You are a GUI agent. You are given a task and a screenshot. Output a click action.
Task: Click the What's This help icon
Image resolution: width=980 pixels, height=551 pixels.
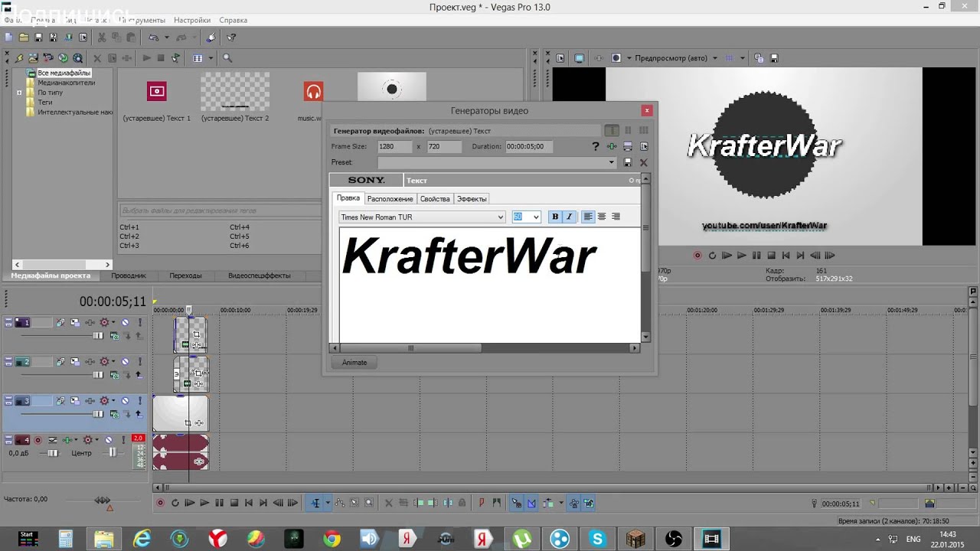[231, 37]
